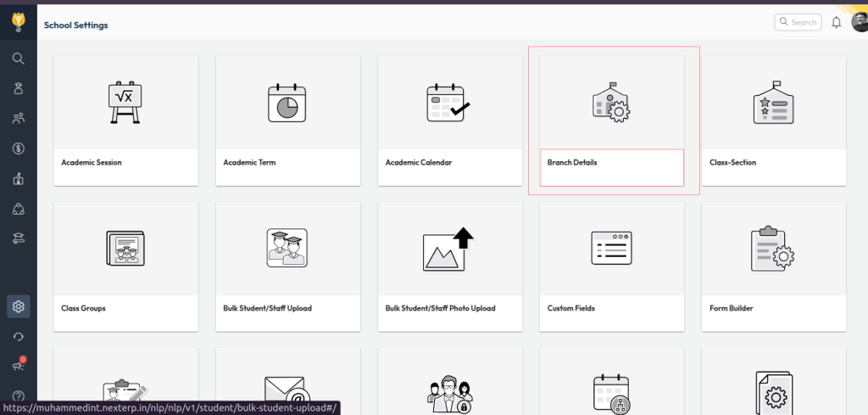The width and height of the screenshot is (868, 415).
Task: Select the Academic Calendar tile
Action: pyautogui.click(x=449, y=121)
